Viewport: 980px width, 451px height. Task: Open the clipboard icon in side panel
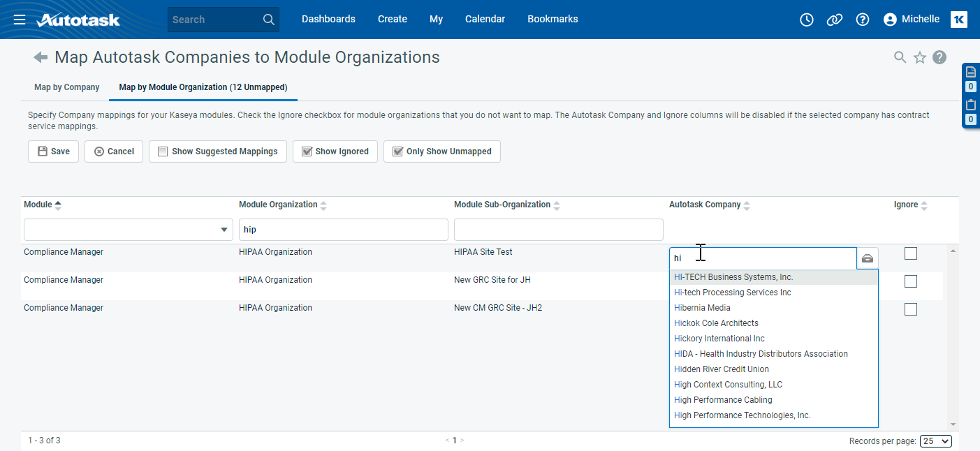click(x=970, y=105)
